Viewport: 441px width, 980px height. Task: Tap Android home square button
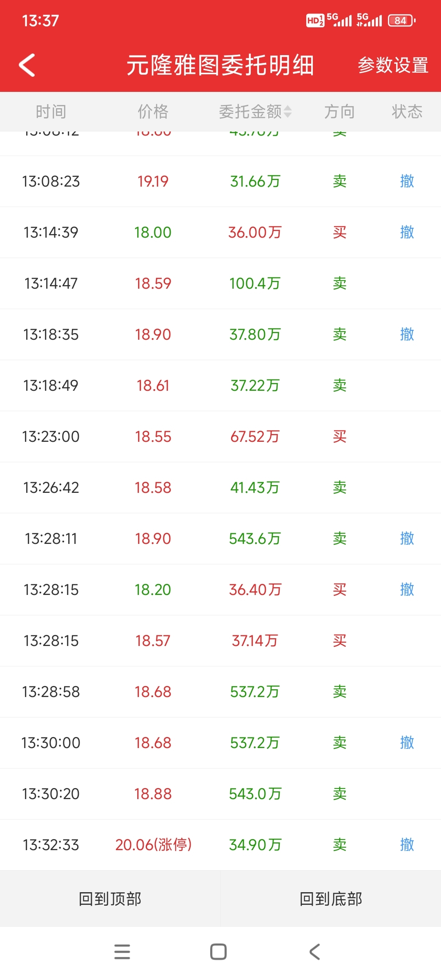(x=218, y=952)
